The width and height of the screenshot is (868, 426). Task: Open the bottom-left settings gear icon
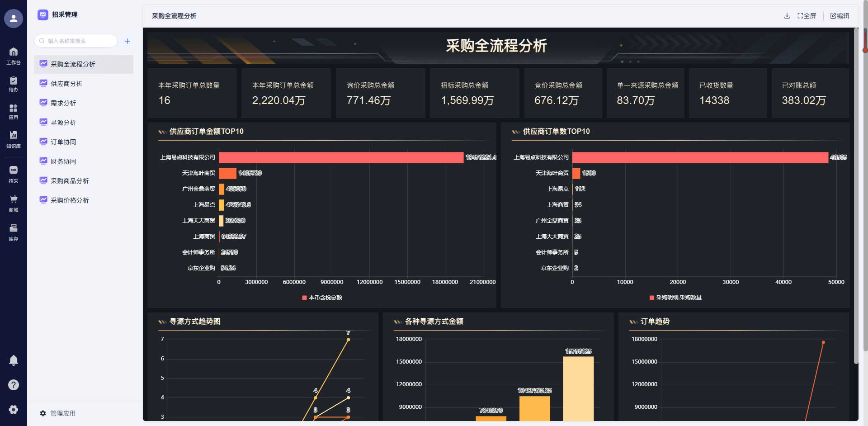(x=13, y=410)
